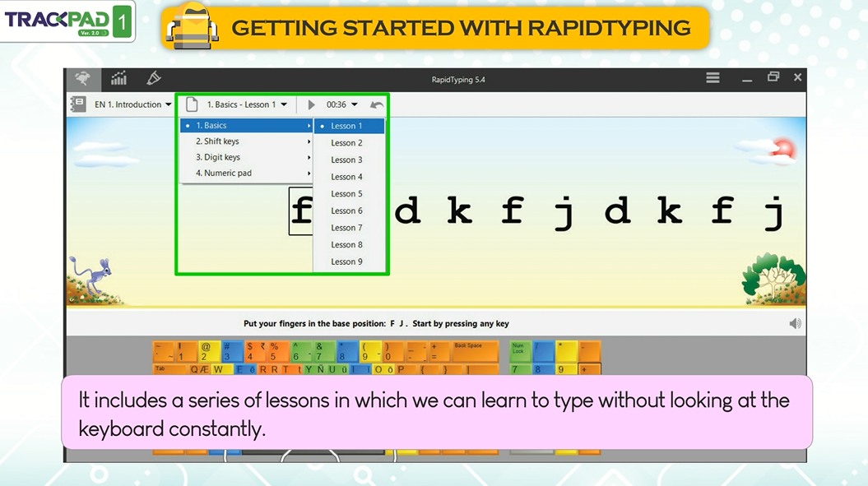Click the Tab key on virtual keyboard

click(170, 369)
